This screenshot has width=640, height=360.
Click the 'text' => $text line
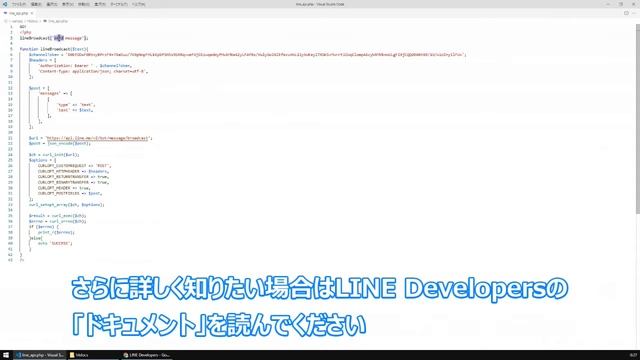point(75,110)
